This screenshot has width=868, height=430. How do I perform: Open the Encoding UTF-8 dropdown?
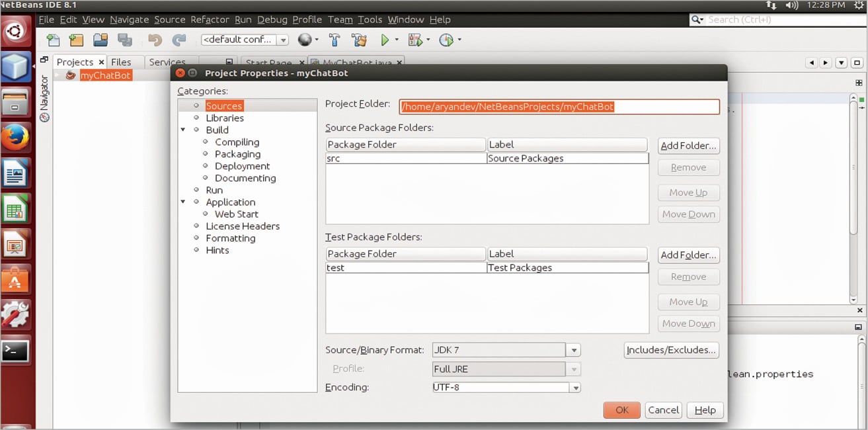(x=575, y=388)
